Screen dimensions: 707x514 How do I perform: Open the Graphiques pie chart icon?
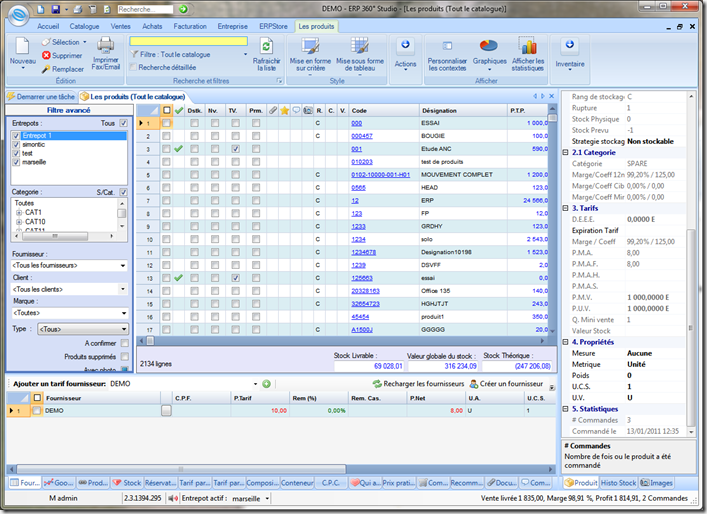tap(489, 46)
